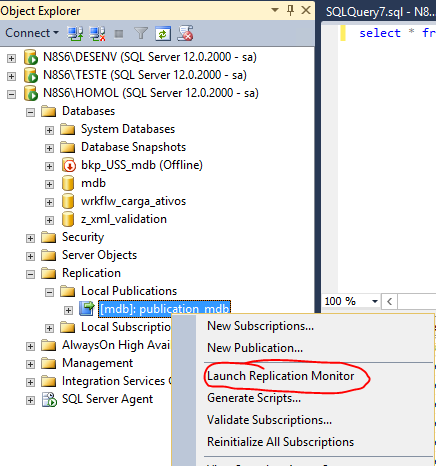The width and height of the screenshot is (436, 466).
Task: Expand the Server Objects folder
Action: pos(30,256)
